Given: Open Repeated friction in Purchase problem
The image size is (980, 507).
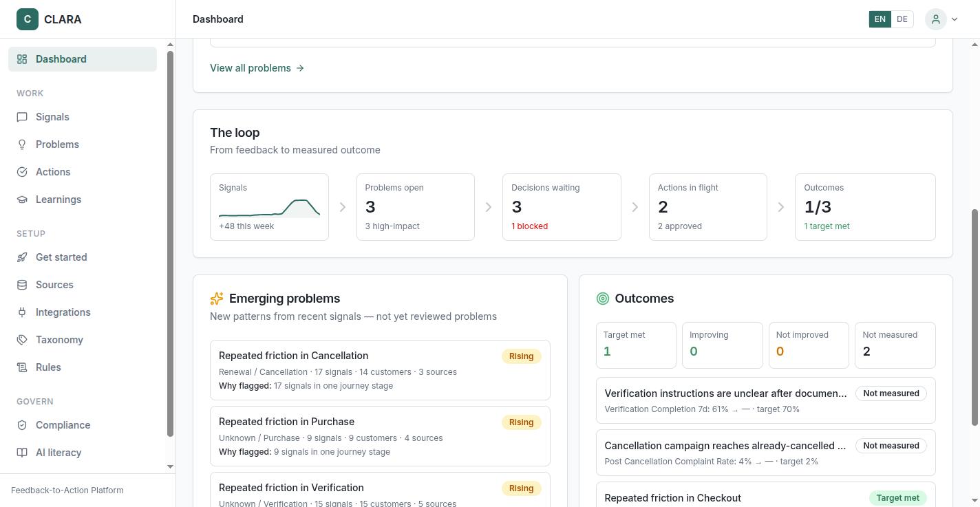Looking at the screenshot, I should coord(380,436).
